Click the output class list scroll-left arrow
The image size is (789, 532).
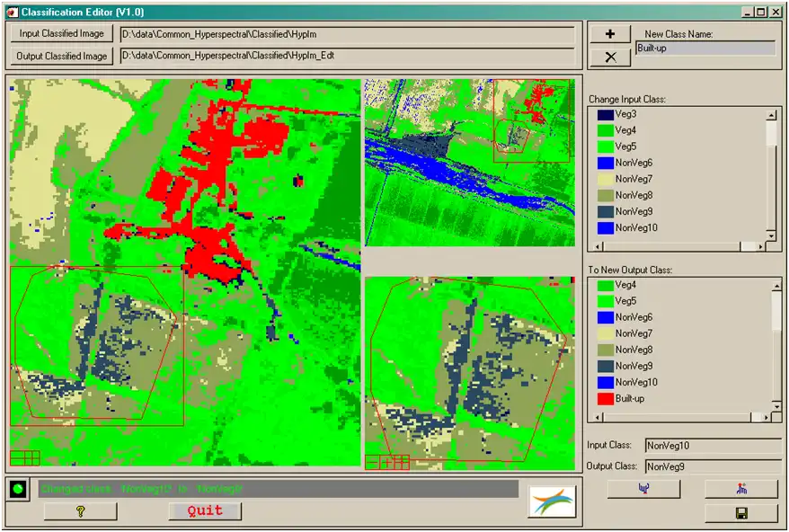[x=598, y=417]
